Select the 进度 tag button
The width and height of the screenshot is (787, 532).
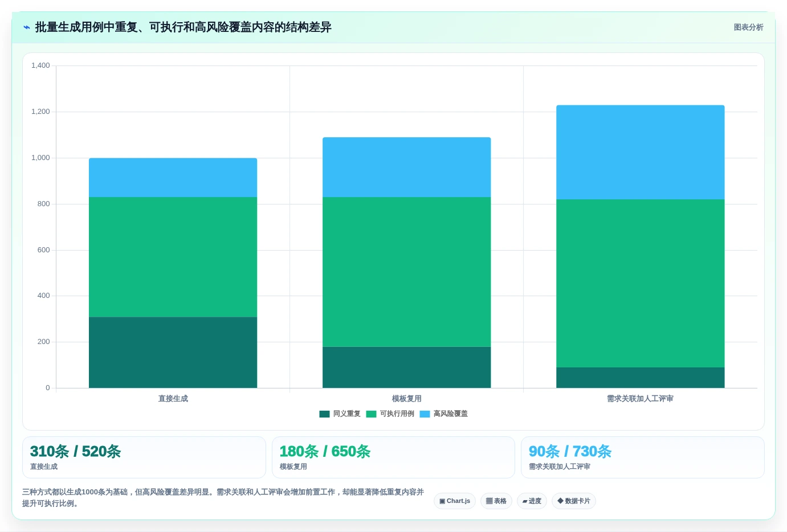[532, 501]
